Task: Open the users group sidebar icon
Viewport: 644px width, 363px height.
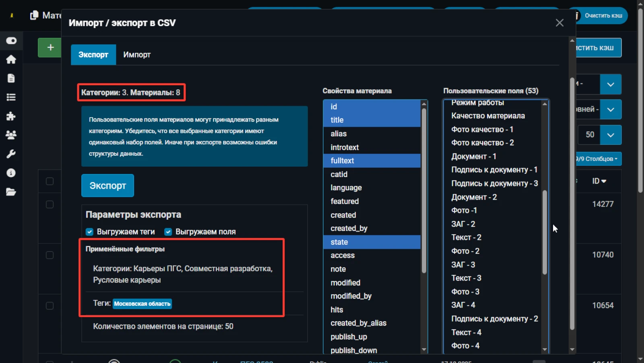Action: click(11, 135)
